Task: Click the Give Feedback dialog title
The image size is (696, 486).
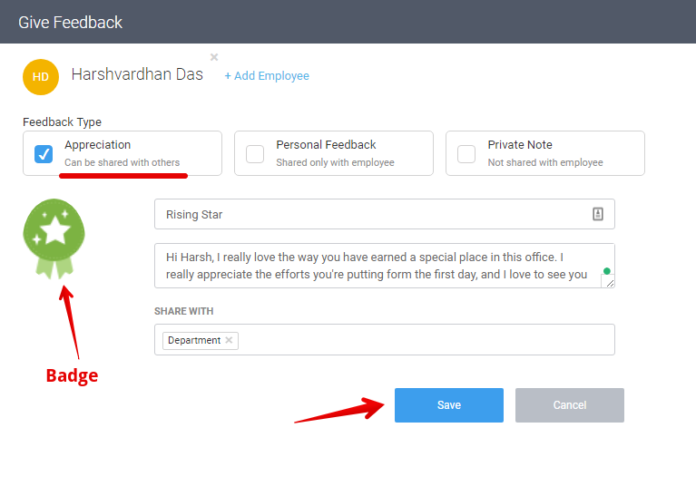Action: (70, 21)
